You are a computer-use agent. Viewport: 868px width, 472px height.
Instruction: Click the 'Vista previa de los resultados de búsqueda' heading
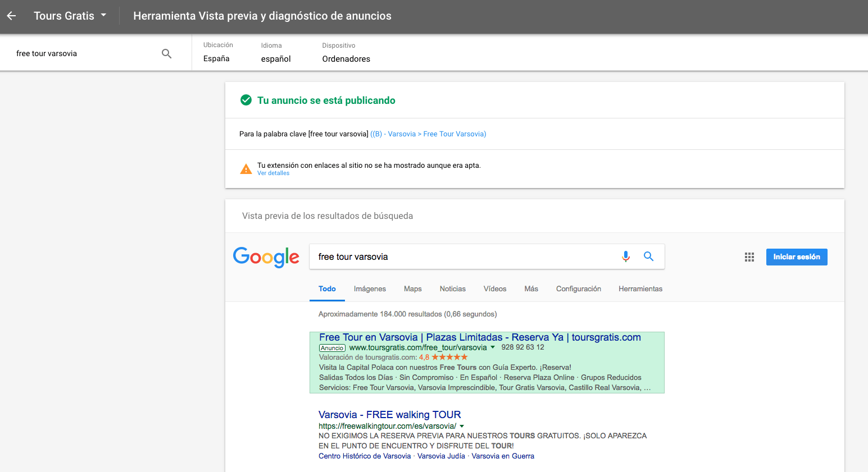(x=328, y=216)
